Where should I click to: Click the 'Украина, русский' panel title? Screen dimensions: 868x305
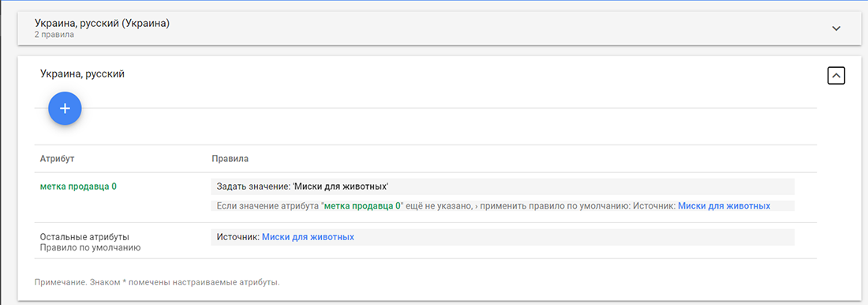point(83,73)
